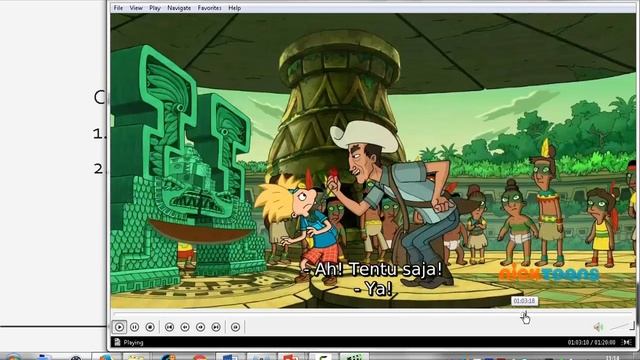This screenshot has height=360, width=640.
Task: Open the View menu
Action: 136,8
